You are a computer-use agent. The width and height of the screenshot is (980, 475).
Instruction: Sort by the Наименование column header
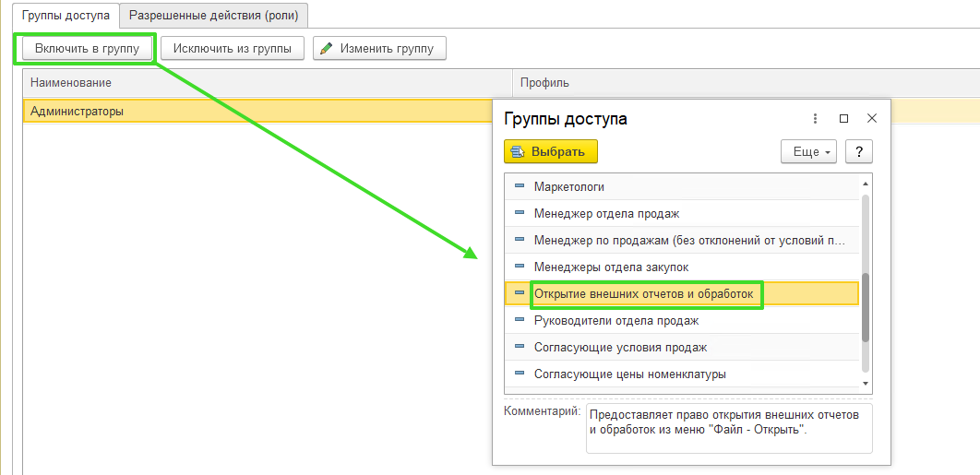coord(268,82)
